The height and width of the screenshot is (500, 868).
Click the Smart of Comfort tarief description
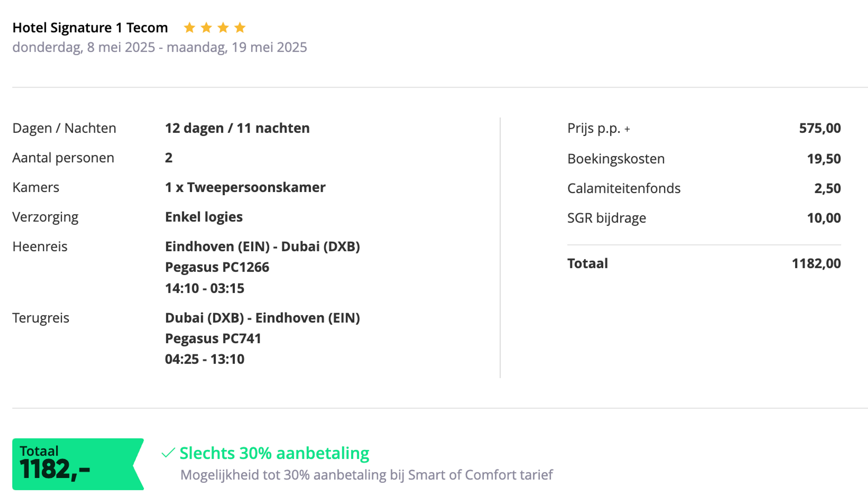click(366, 475)
